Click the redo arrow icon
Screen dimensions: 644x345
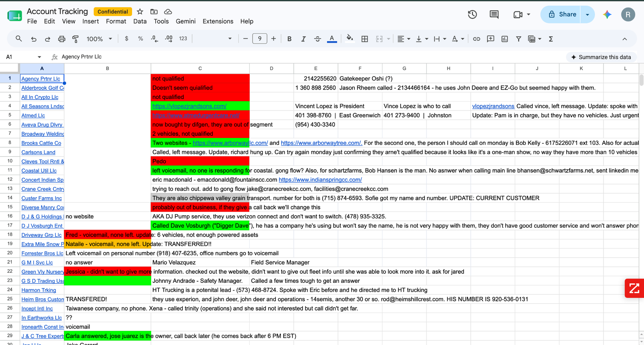[47, 39]
